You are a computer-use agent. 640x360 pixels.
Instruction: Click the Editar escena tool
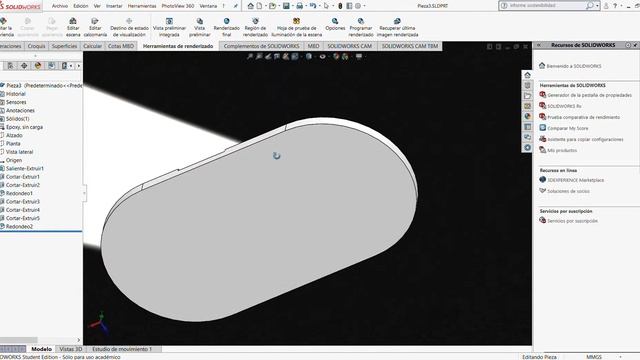coord(73,27)
